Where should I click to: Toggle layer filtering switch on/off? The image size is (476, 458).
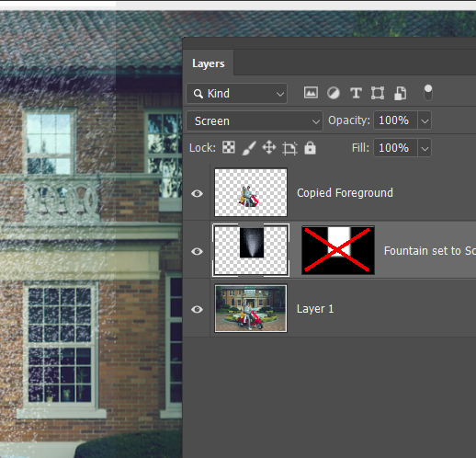pos(428,93)
